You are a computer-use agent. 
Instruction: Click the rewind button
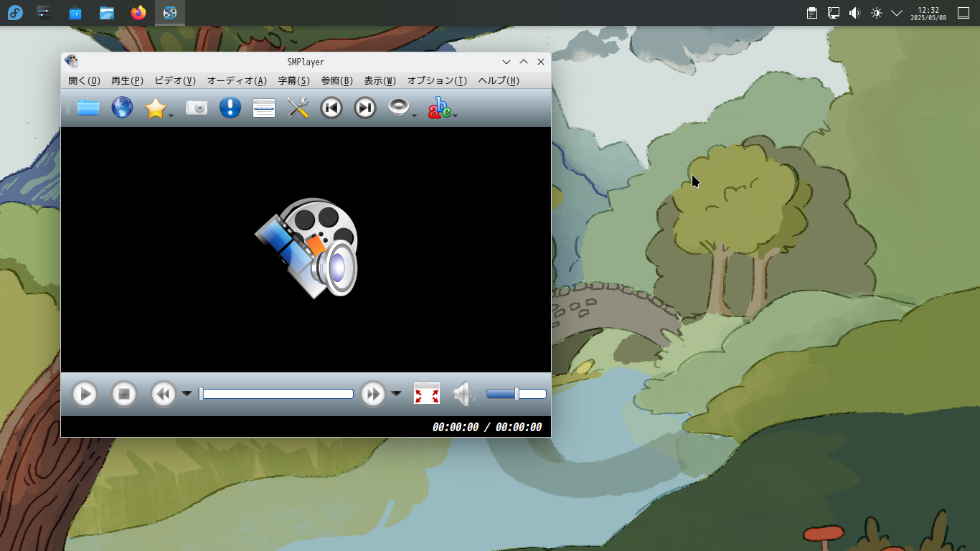coord(164,394)
